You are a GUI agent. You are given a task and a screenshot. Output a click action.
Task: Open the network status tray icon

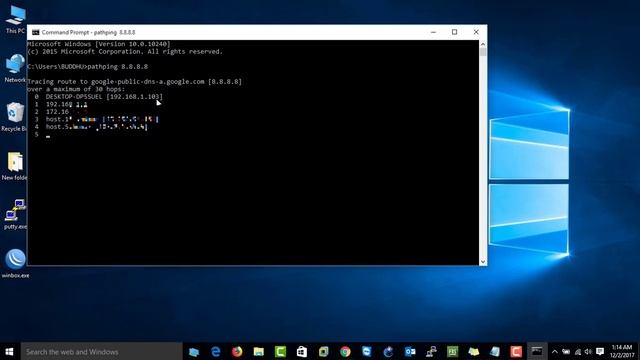pyautogui.click(x=578, y=351)
